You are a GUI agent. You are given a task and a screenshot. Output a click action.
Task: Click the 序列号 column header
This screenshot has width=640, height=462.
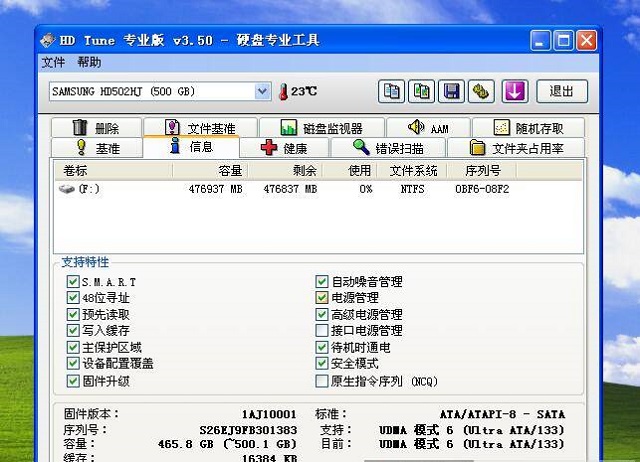(x=482, y=171)
